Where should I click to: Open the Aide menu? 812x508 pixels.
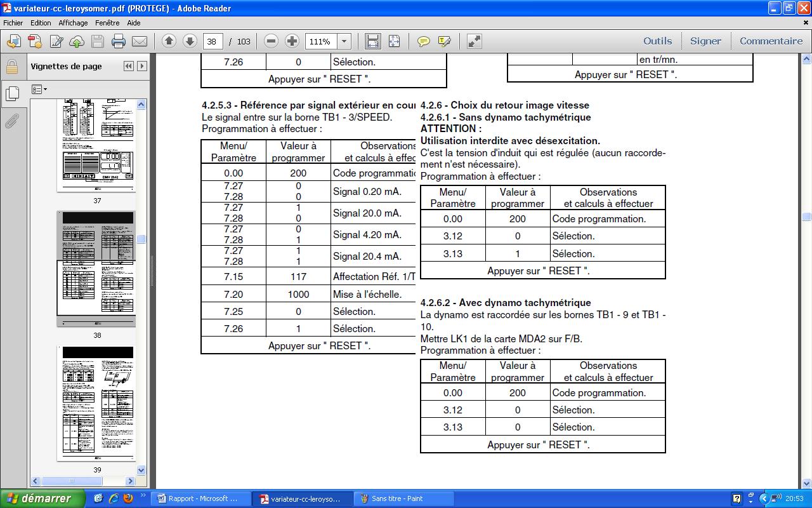coord(134,23)
